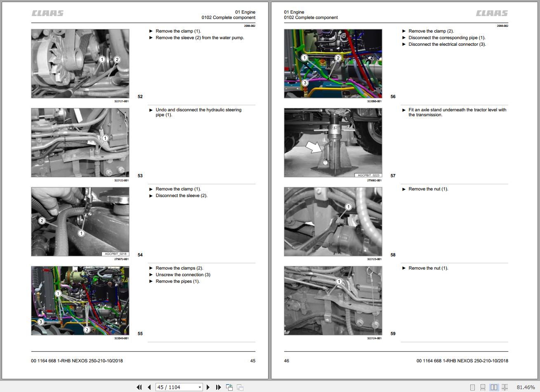Viewport: 540px width, 392px height.
Task: Click the image reference 322121-001
Action: point(122,101)
